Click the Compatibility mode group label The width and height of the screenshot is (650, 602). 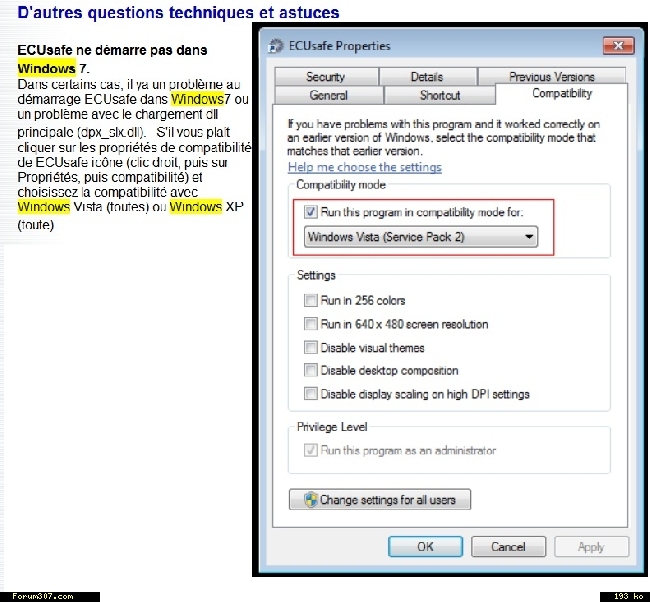click(341, 184)
